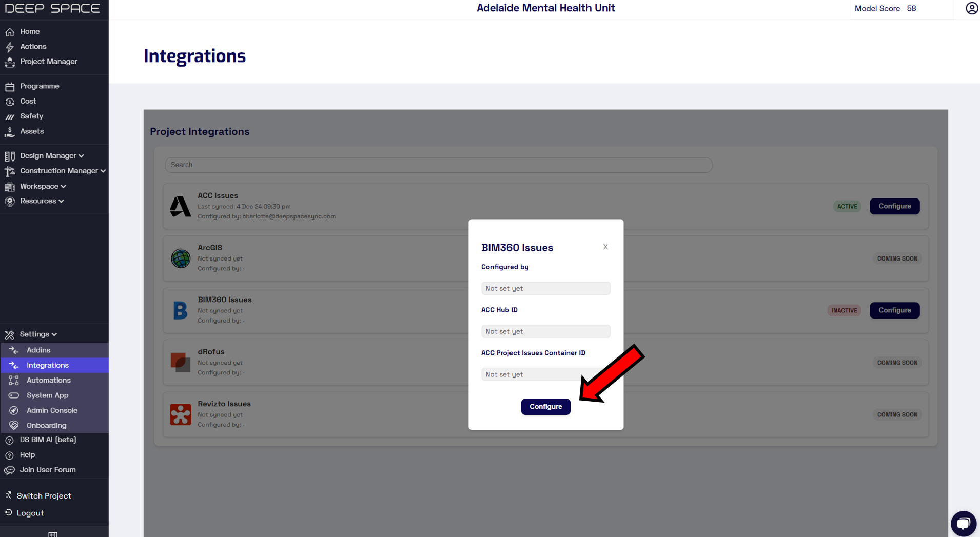Open Actions from the sidebar icon

tap(10, 47)
